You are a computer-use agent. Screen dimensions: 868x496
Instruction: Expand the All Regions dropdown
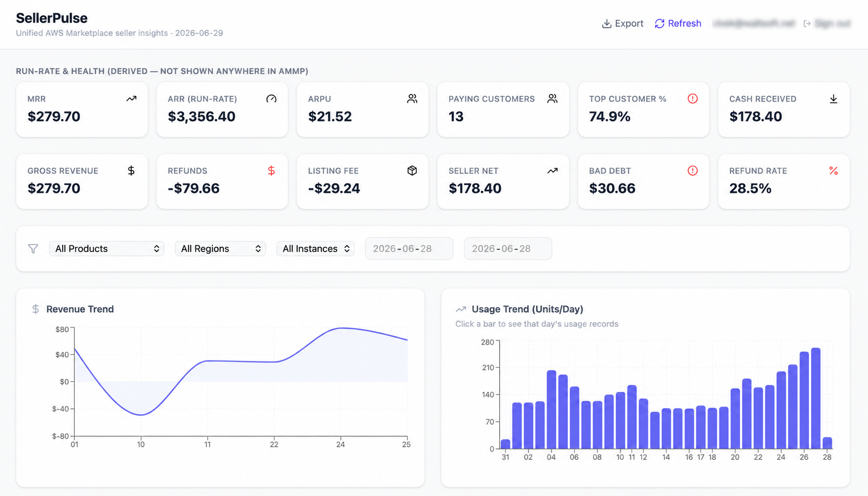(x=220, y=249)
